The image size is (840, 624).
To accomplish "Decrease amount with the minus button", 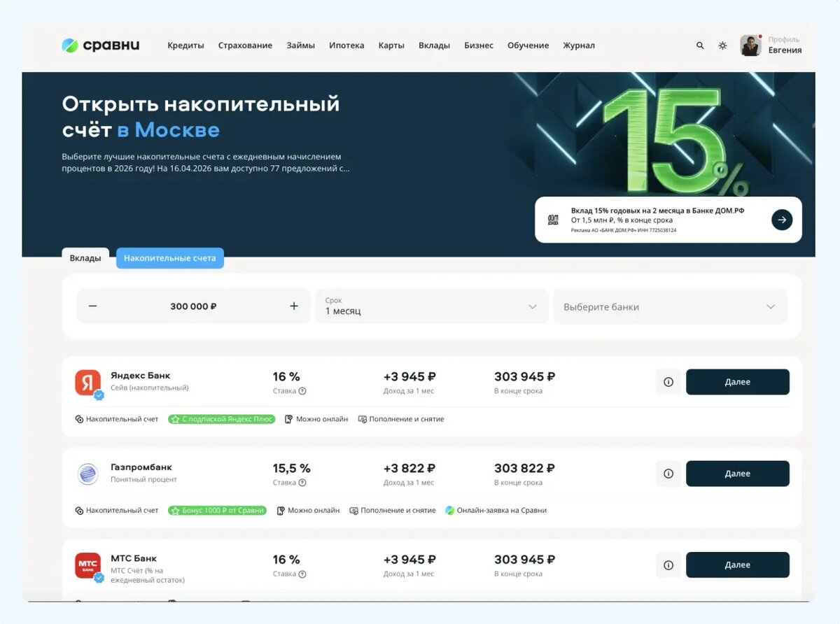I will pos(92,306).
